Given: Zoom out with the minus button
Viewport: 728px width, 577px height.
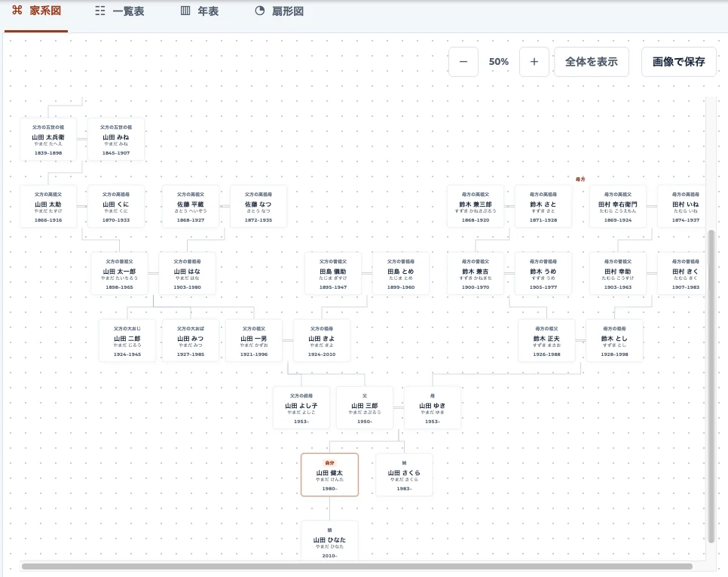Looking at the screenshot, I should [463, 62].
